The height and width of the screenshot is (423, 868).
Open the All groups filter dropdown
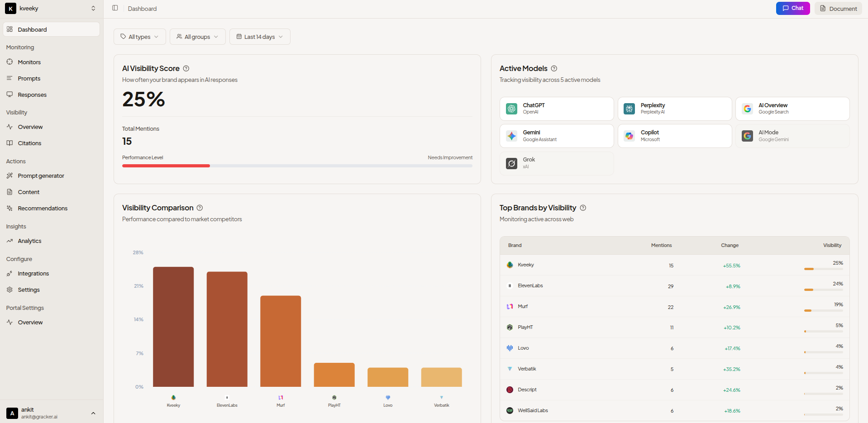pos(197,37)
